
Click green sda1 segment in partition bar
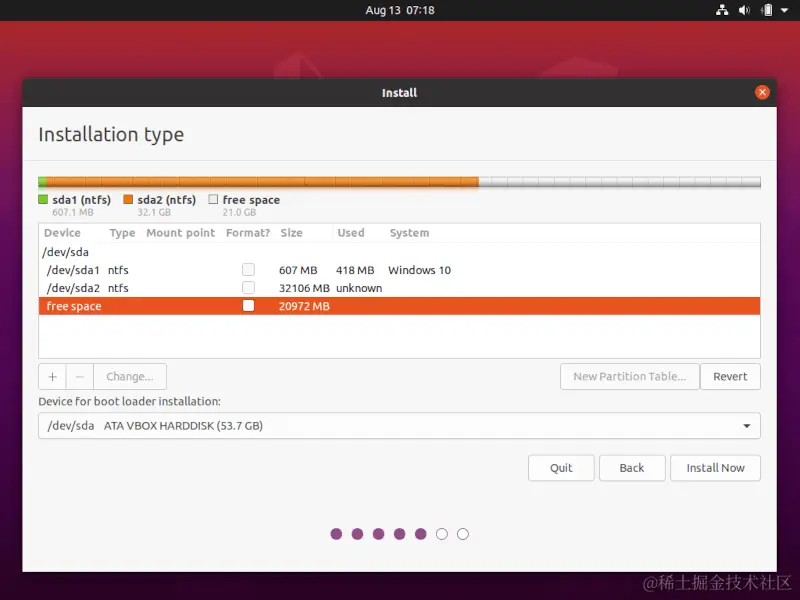pyautogui.click(x=42, y=182)
